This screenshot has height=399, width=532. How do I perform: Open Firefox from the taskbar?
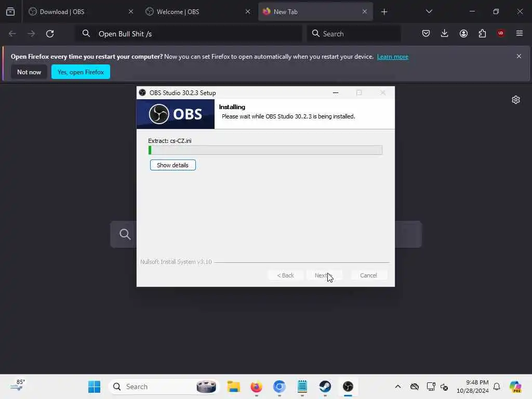click(257, 387)
